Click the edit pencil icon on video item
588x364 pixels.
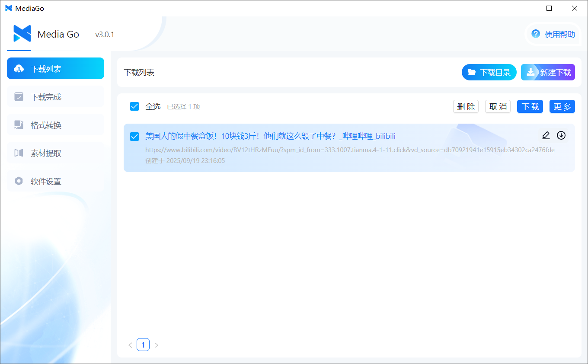pyautogui.click(x=546, y=135)
